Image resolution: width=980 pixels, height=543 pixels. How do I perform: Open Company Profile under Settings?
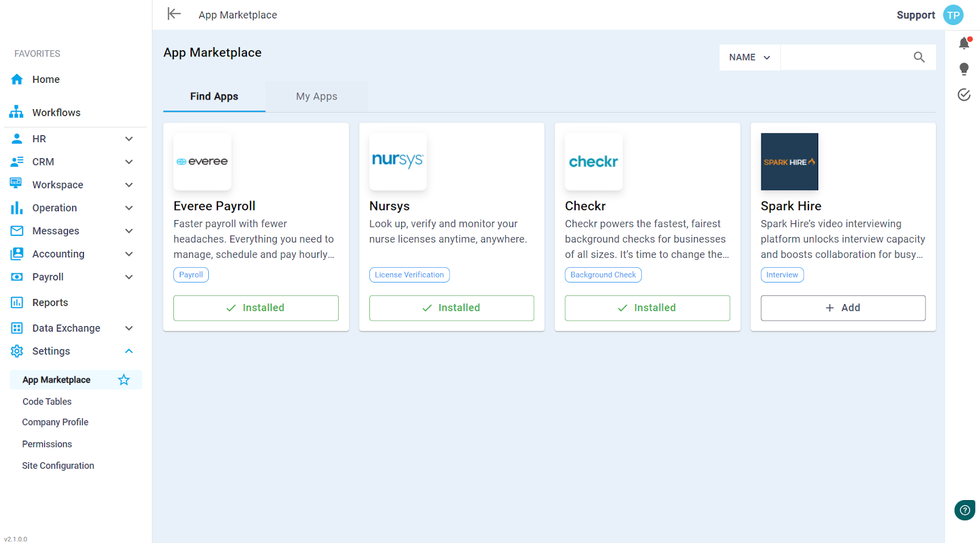pyautogui.click(x=55, y=422)
